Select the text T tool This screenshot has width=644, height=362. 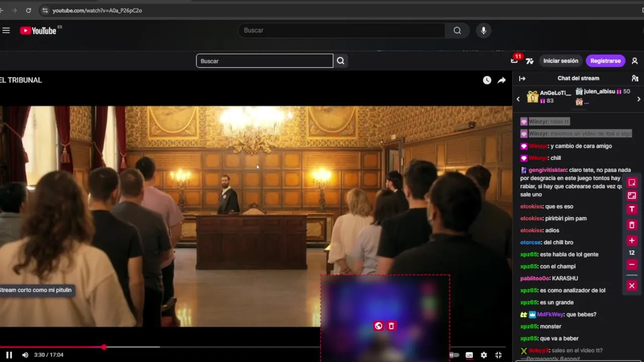[632, 209]
